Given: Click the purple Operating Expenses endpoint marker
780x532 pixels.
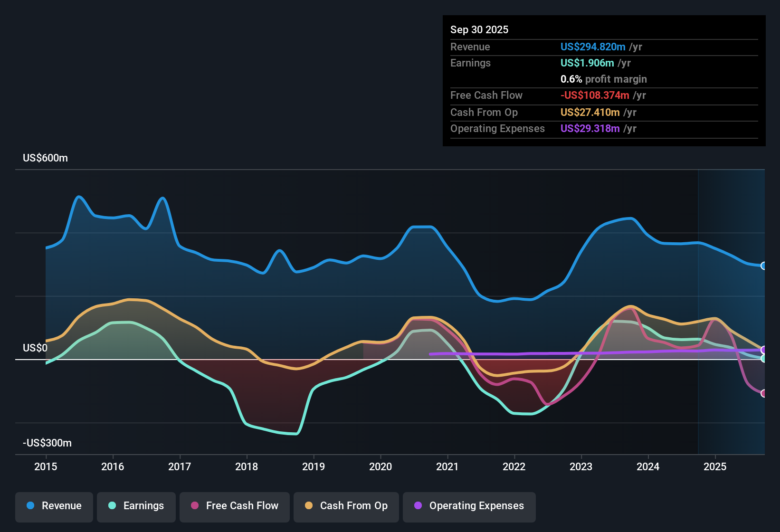Looking at the screenshot, I should click(x=763, y=350).
